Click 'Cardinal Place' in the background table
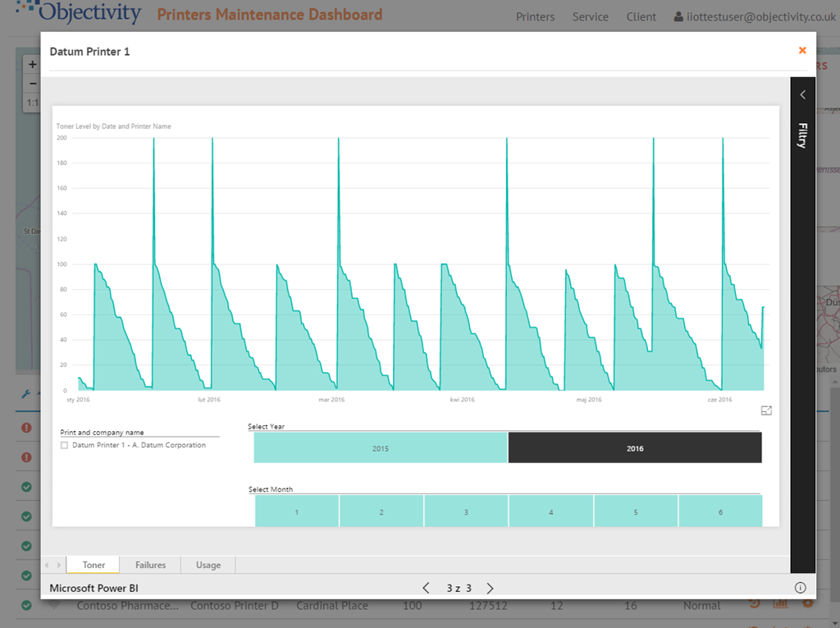Image resolution: width=840 pixels, height=628 pixels. pos(332,606)
